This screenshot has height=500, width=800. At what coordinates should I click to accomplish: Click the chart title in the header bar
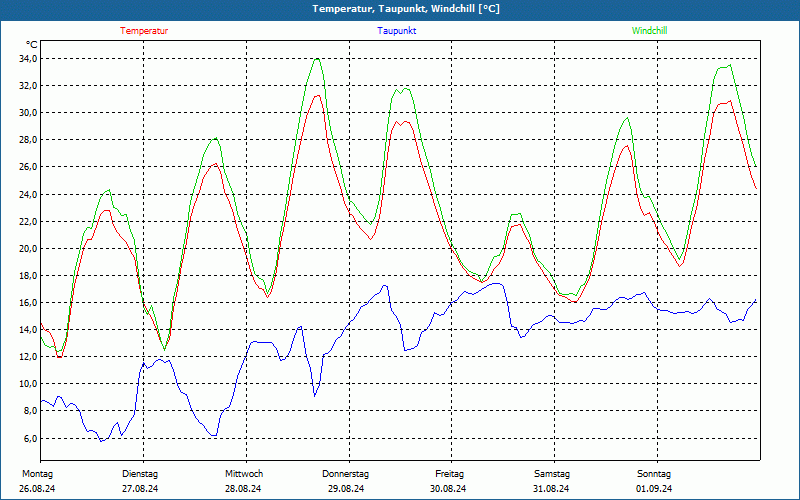click(406, 9)
